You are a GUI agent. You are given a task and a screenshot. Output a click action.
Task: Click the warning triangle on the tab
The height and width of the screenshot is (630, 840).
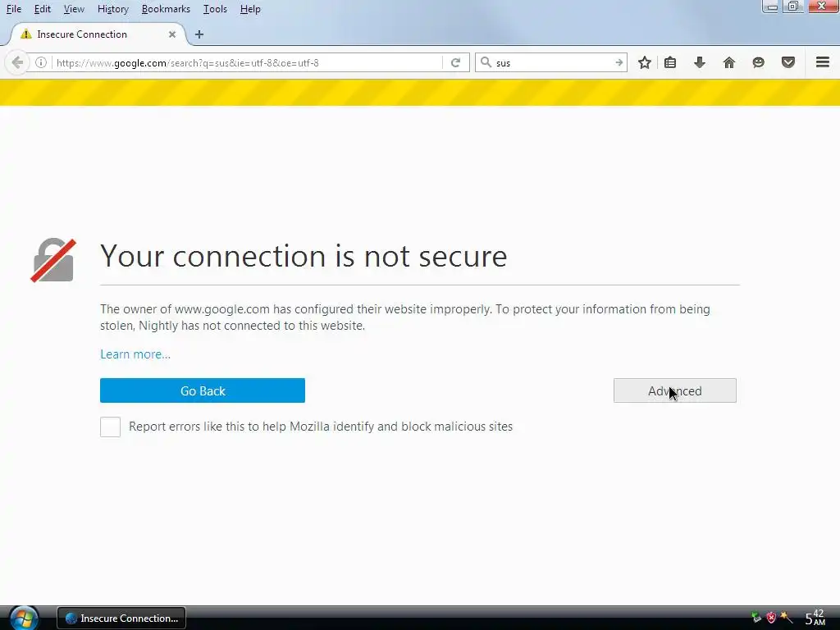[x=25, y=34]
